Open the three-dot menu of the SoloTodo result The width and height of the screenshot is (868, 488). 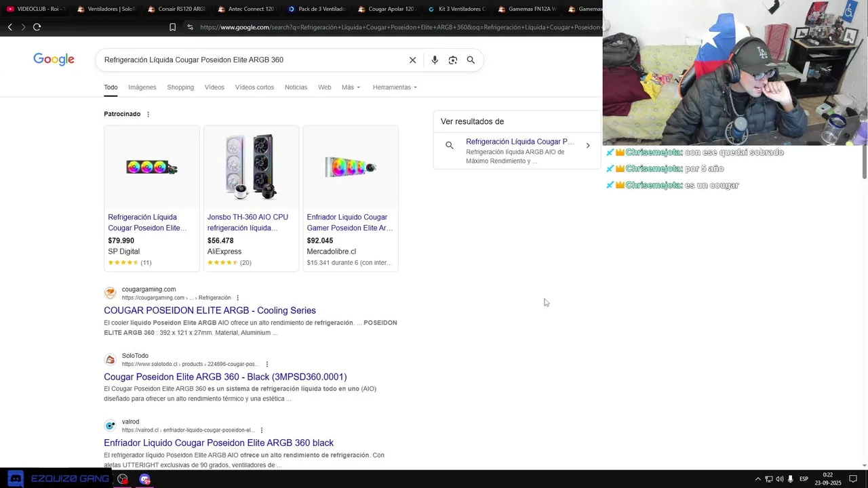(267, 364)
